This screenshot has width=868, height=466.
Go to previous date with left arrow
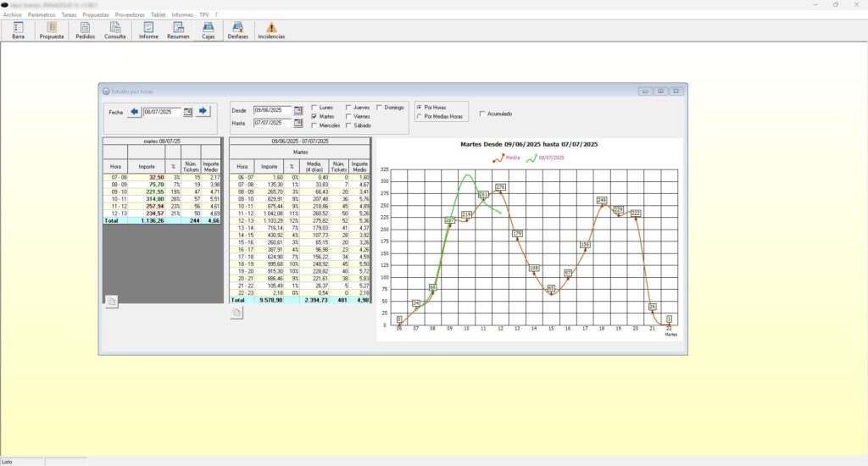coord(135,112)
